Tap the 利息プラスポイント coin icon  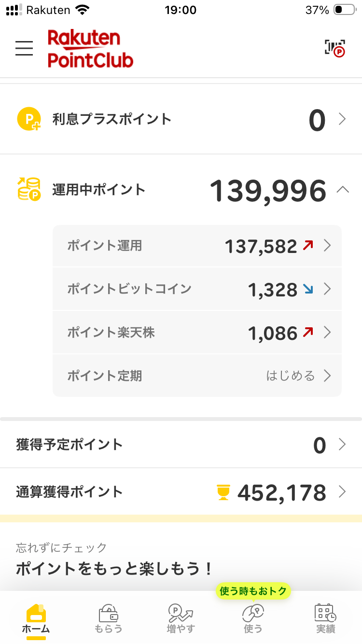[29, 119]
